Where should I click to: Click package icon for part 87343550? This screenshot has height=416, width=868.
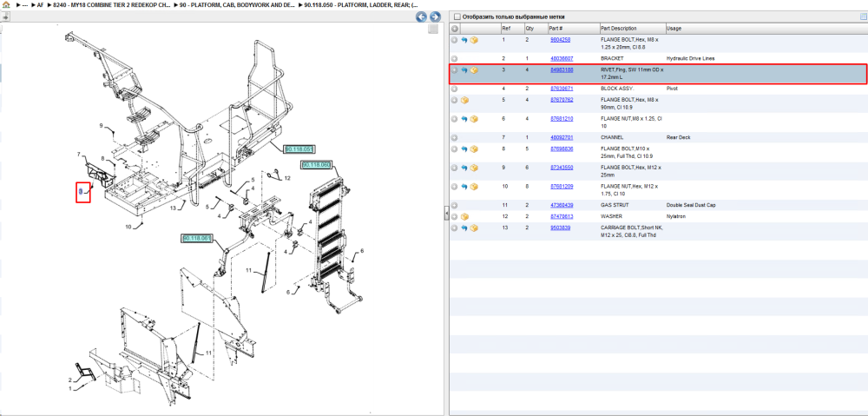474,168
